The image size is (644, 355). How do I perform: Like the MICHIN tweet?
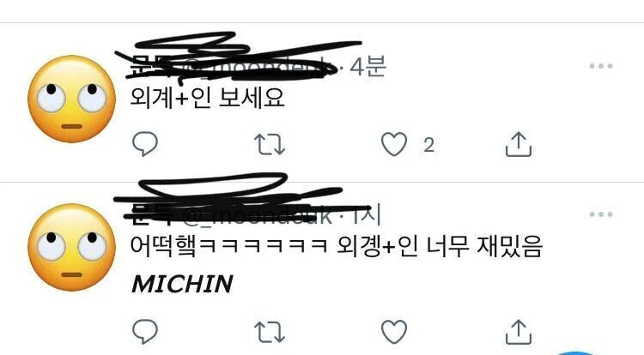(394, 332)
